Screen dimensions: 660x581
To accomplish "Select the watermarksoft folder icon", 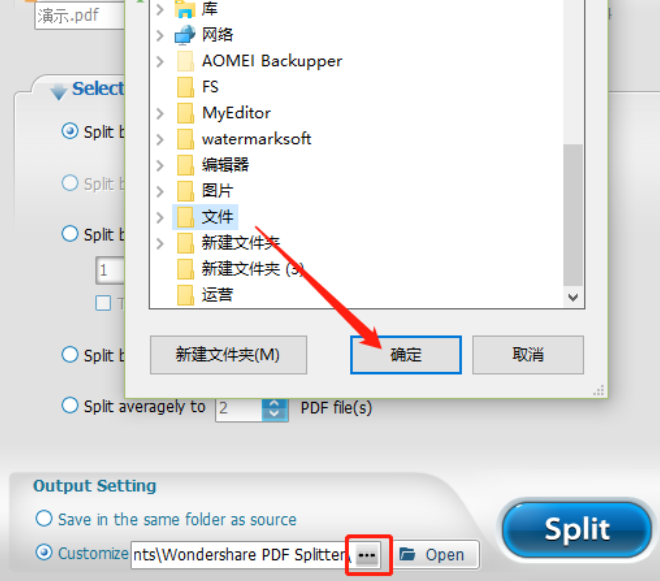I will (185, 139).
